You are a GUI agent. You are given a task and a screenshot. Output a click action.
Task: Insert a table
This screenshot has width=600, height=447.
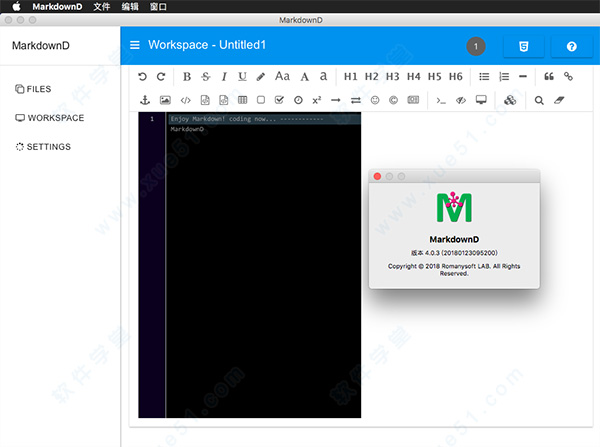point(242,100)
